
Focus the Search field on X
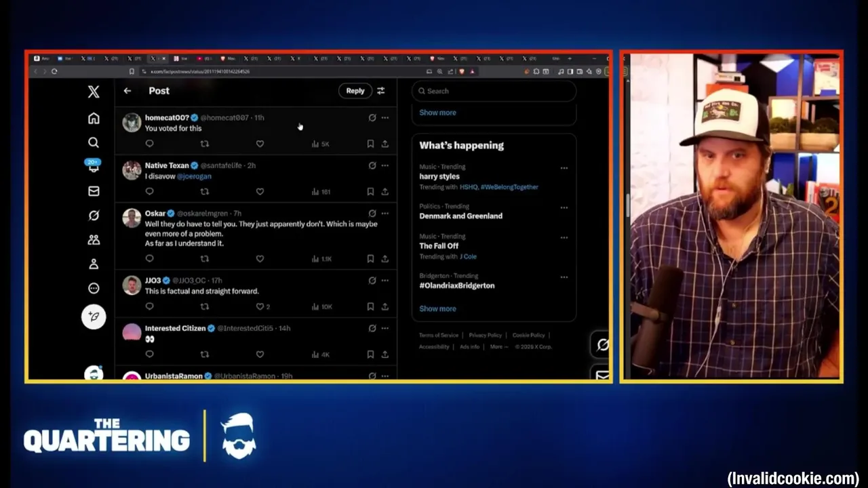pyautogui.click(x=494, y=91)
